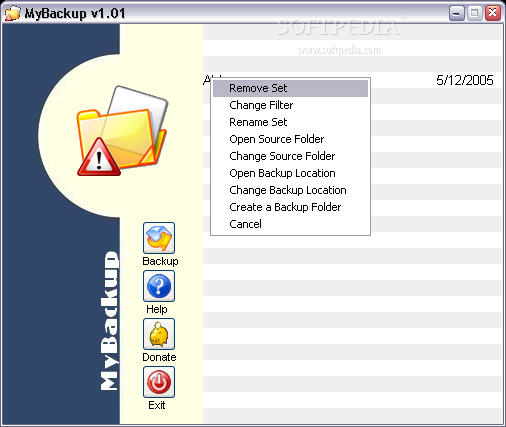Minimize the MyBackup window

[457, 13]
